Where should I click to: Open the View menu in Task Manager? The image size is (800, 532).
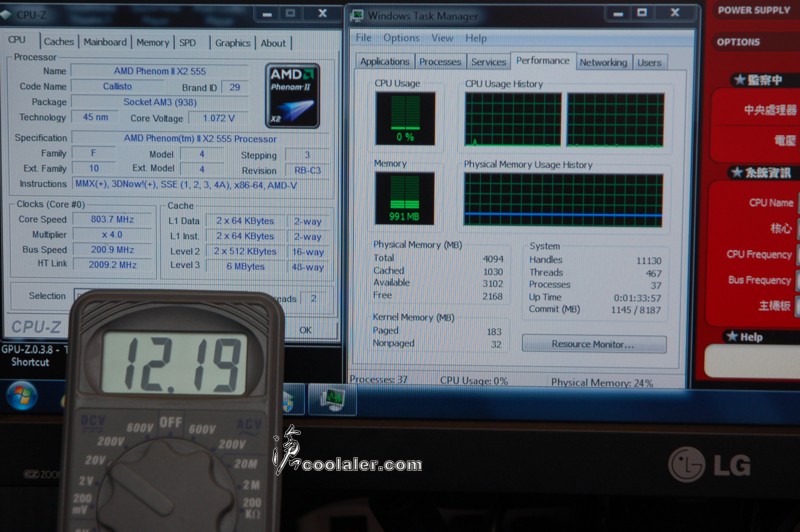click(x=442, y=38)
